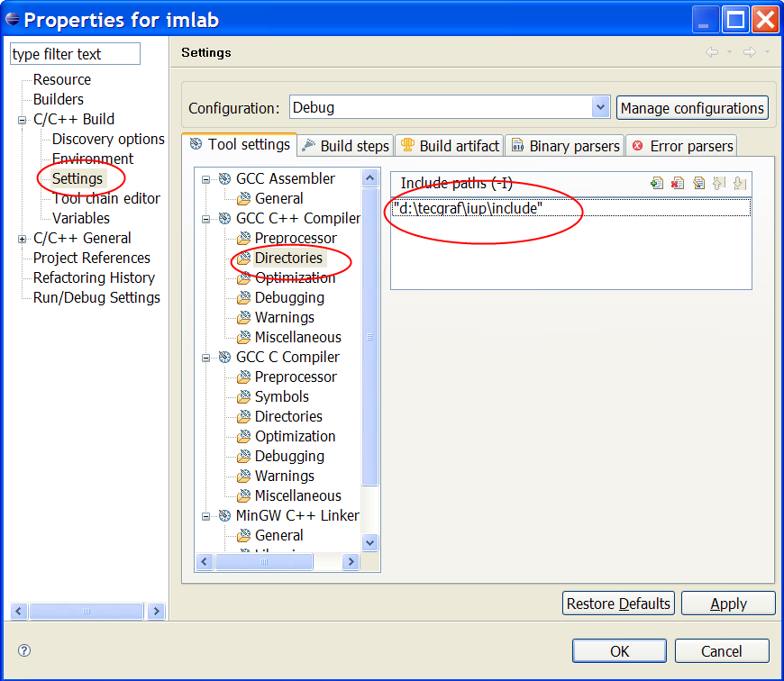Collapse the C/C++ Build tree node

[22, 120]
